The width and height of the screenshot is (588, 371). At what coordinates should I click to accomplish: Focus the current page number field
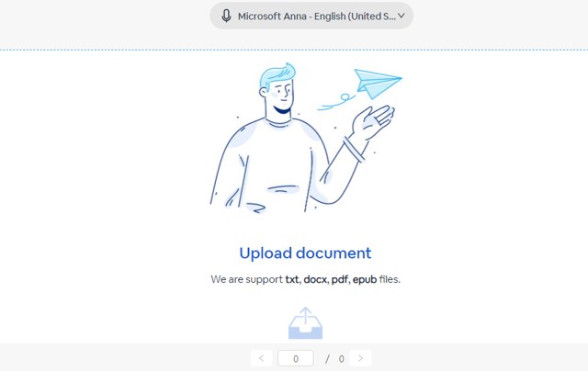click(x=296, y=358)
